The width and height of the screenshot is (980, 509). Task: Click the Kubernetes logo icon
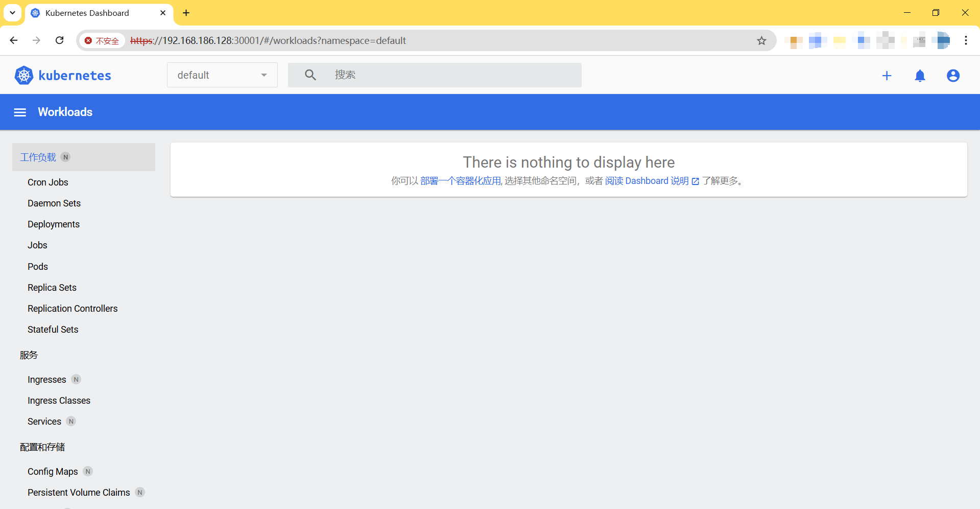(x=24, y=76)
